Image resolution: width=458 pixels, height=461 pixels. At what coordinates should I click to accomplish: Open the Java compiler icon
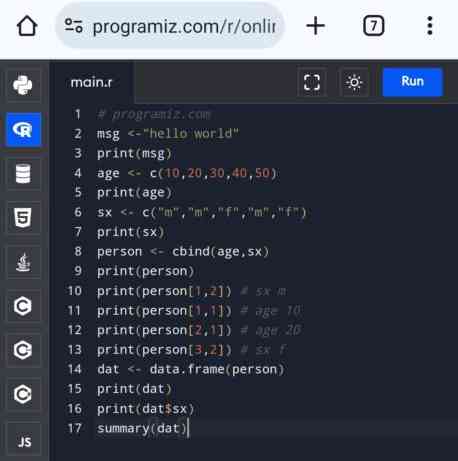click(x=23, y=262)
